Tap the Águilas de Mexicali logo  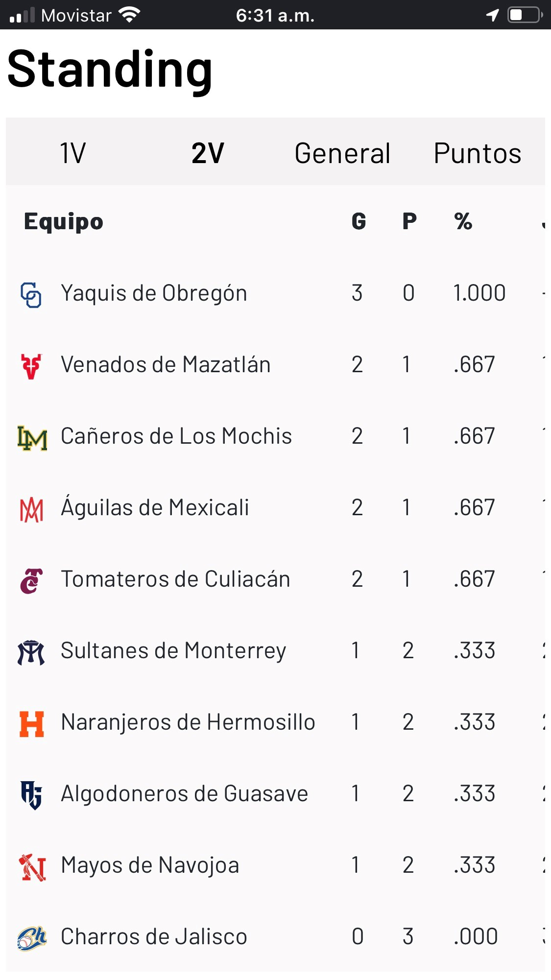click(31, 509)
